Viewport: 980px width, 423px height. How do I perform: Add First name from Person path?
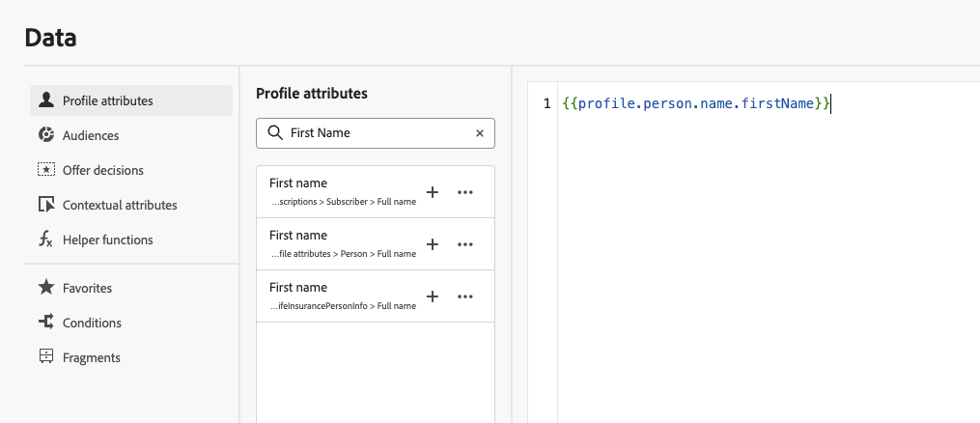tap(432, 244)
